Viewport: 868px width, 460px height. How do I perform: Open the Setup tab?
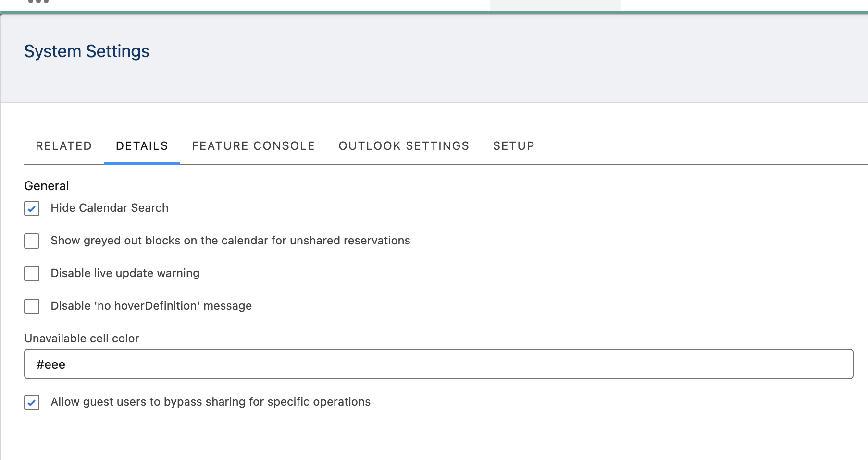(513, 146)
